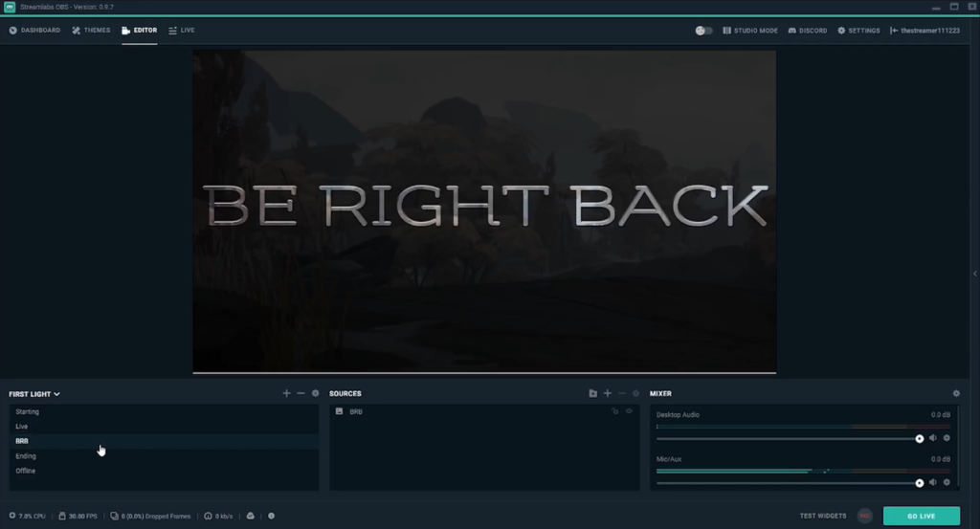Screen dimensions: 980x529
Task: Click the cloud backup status icon
Action: [x=251, y=516]
